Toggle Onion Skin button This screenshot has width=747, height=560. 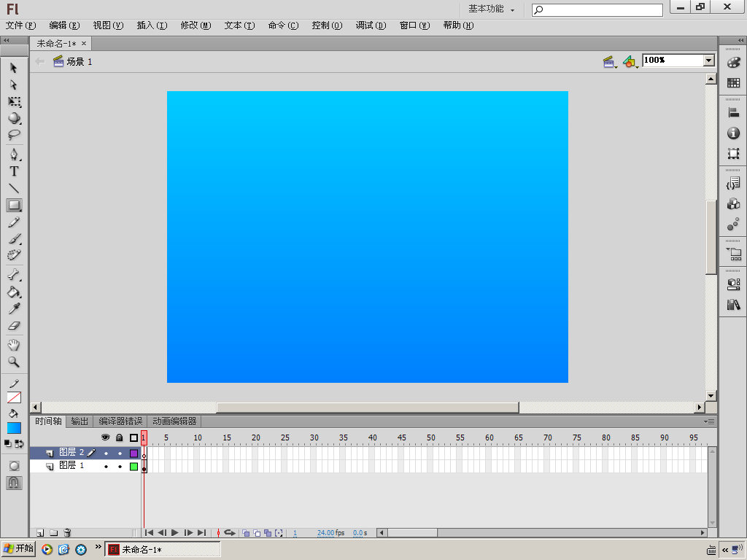(x=246, y=533)
